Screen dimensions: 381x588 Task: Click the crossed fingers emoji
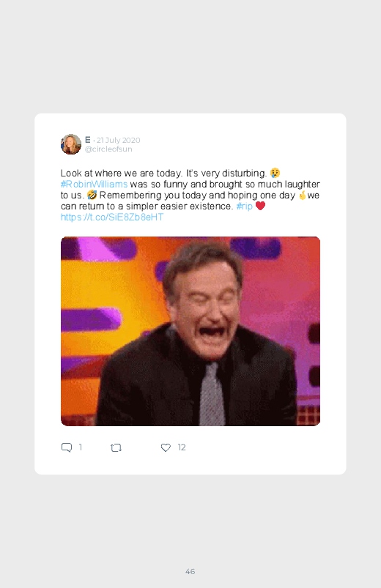tap(302, 195)
